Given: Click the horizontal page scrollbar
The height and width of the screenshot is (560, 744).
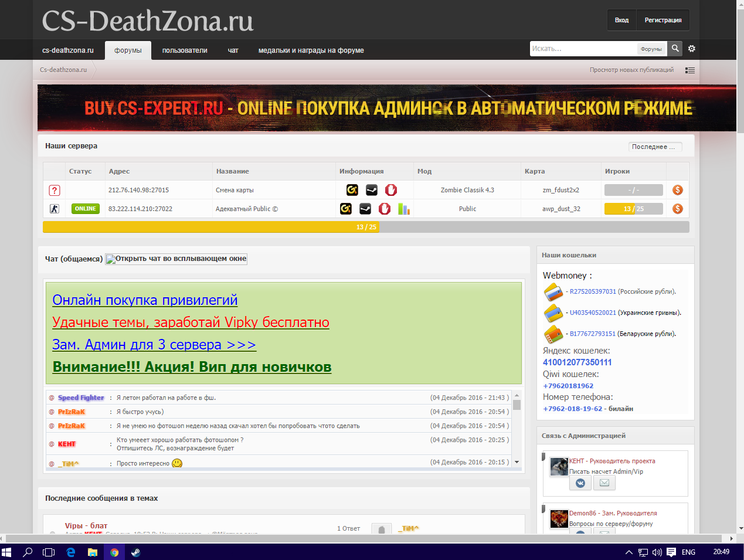Looking at the screenshot, I should [363, 538].
